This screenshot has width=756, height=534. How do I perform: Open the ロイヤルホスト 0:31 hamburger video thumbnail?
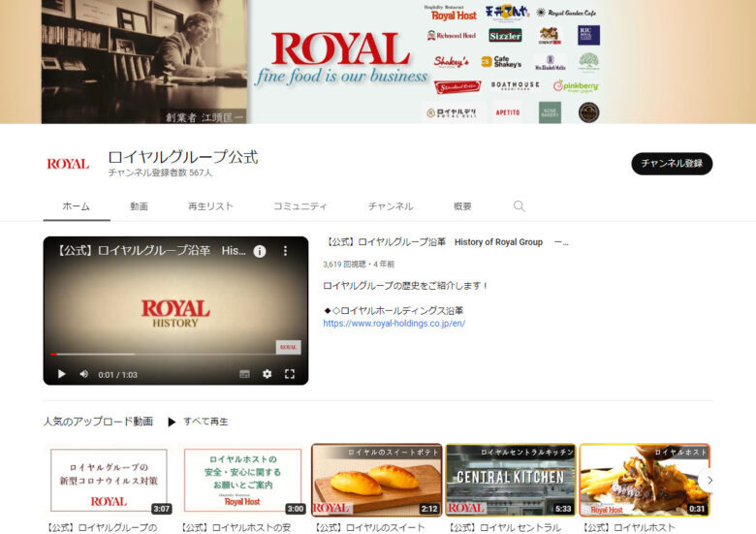645,480
